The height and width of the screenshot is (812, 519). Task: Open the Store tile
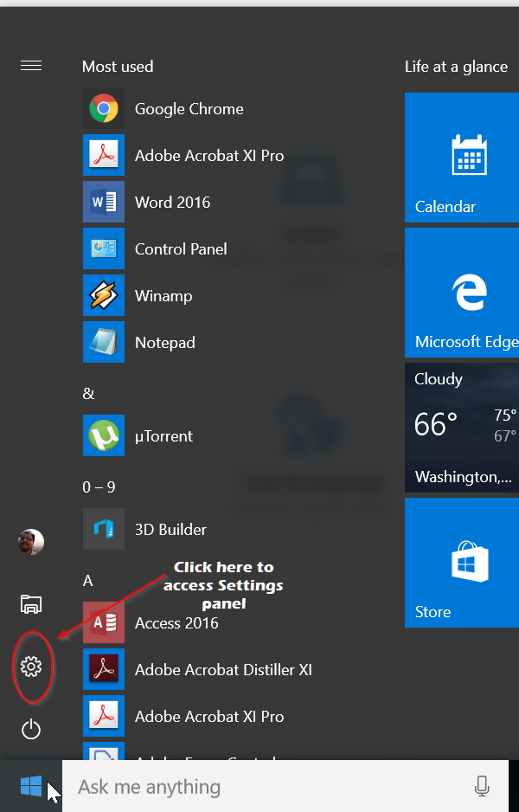(462, 563)
